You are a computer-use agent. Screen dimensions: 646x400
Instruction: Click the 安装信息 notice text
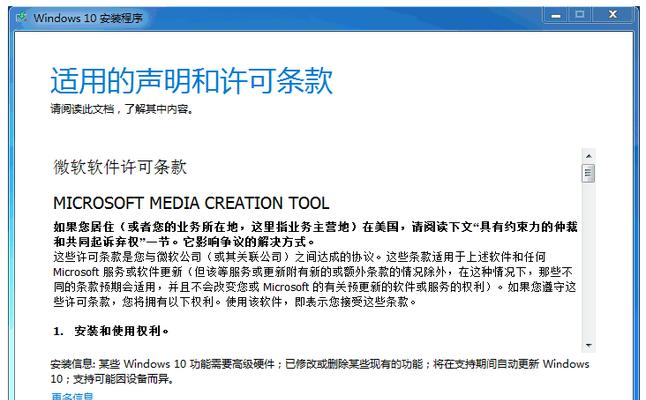320,371
